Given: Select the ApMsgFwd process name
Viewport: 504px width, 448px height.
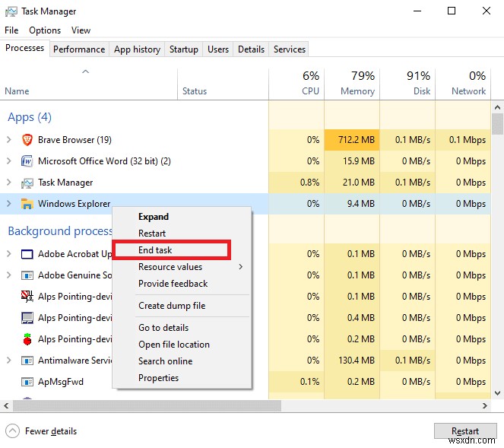Looking at the screenshot, I should coord(61,382).
